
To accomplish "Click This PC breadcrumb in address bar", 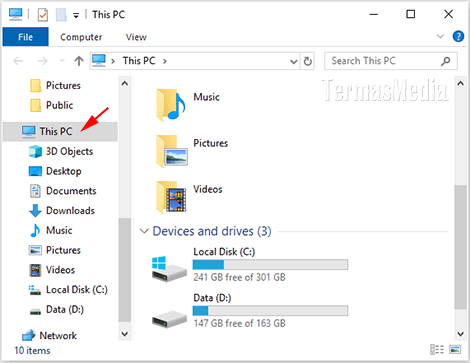I will coord(139,61).
